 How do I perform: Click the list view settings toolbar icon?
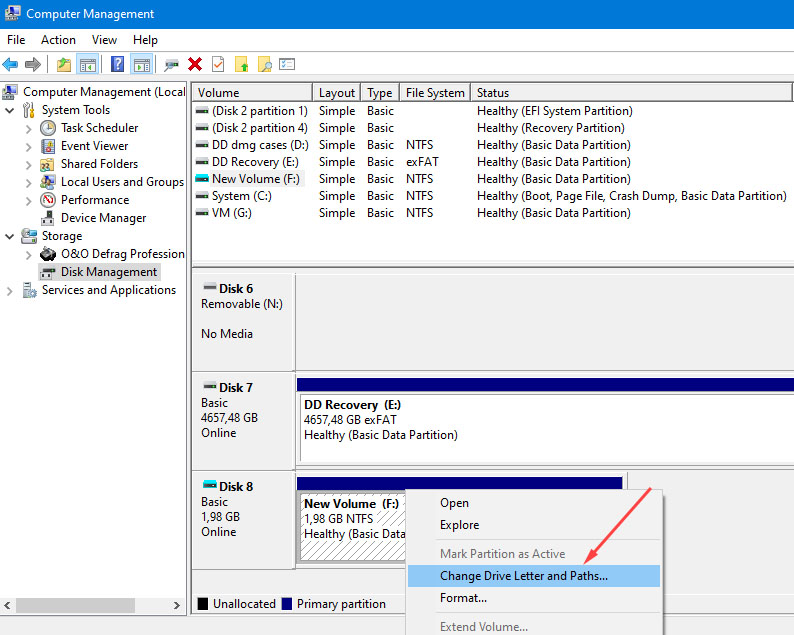click(287, 64)
